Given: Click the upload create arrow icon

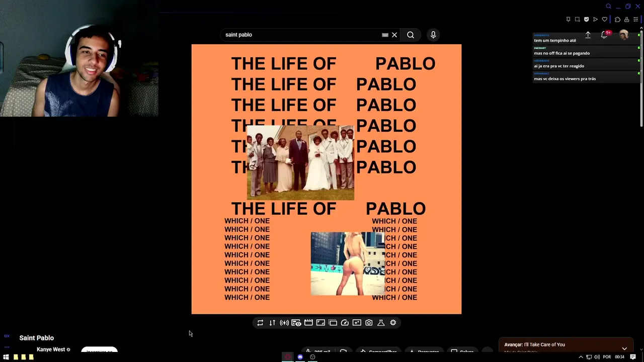Looking at the screenshot, I should pos(588,35).
